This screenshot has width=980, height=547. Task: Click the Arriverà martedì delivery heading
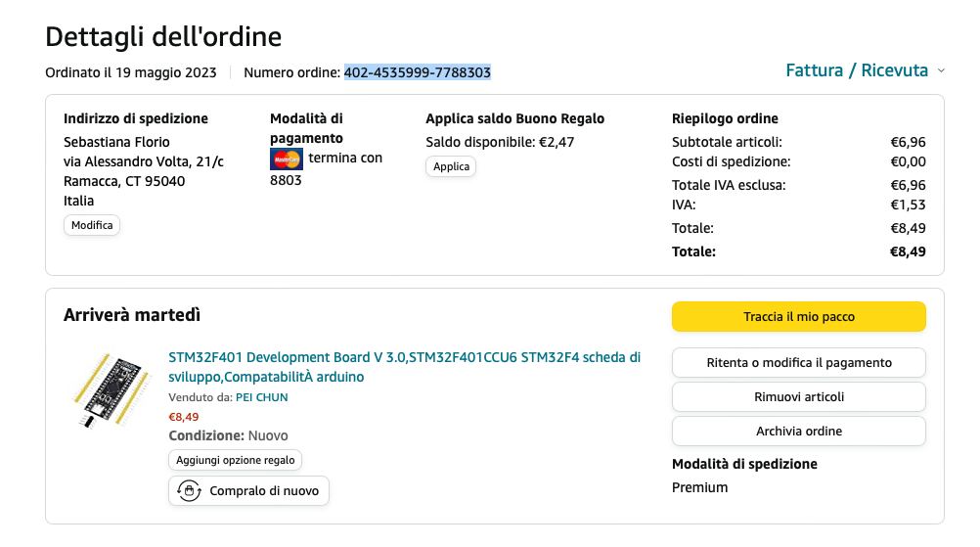[x=132, y=315]
